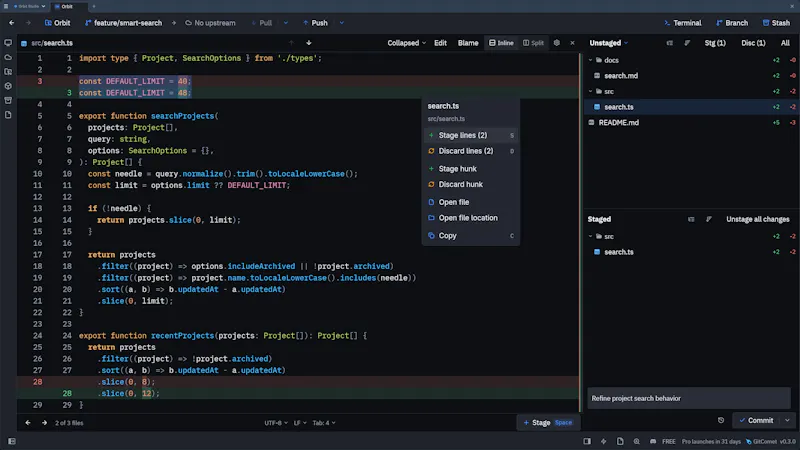This screenshot has width=800, height=450.
Task: Navigate back with the toolbar back arrow
Action: tap(12, 23)
